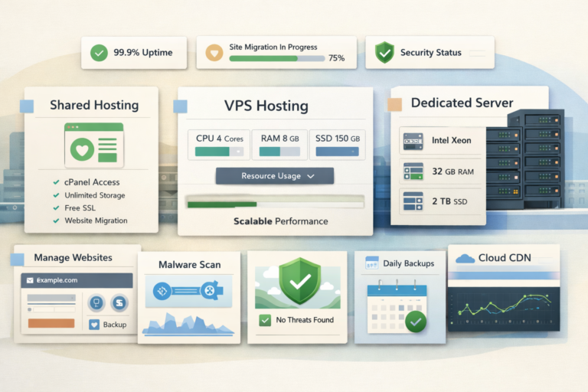Toggle the cPanel Access checkmark
This screenshot has height=392, width=588.
pyautogui.click(x=57, y=183)
